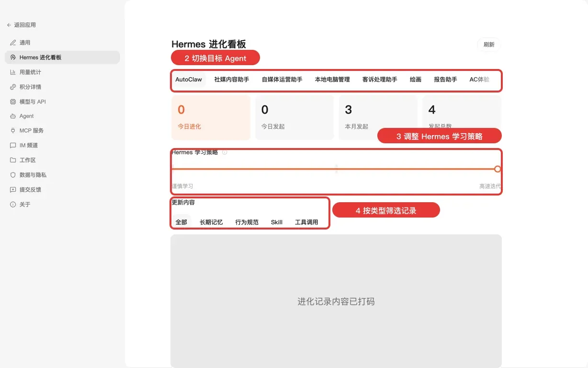Click the info icon beside Hermes 学习策略

225,152
